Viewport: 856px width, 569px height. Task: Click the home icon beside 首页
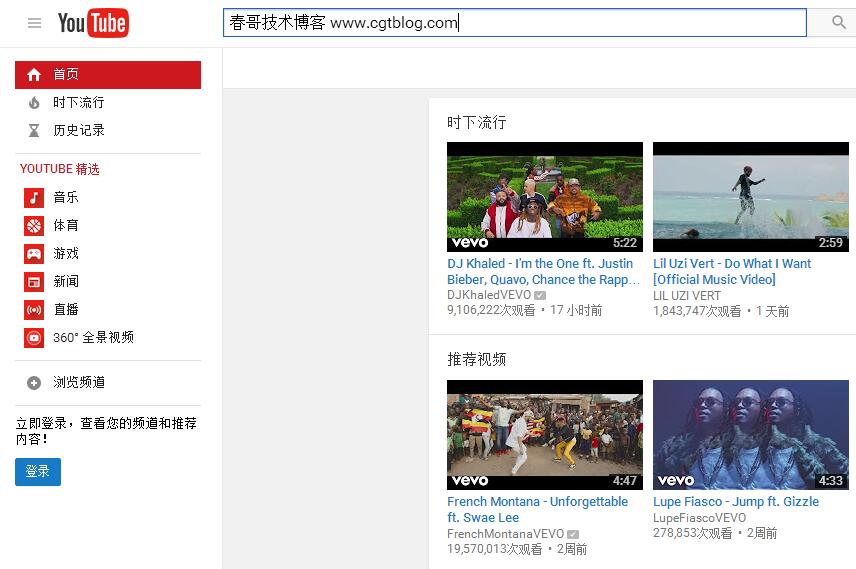pyautogui.click(x=34, y=75)
